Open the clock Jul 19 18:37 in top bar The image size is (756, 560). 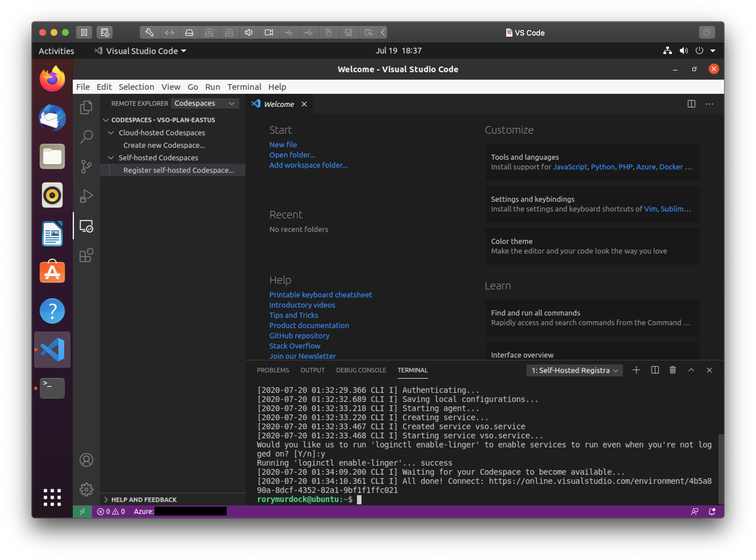click(398, 51)
